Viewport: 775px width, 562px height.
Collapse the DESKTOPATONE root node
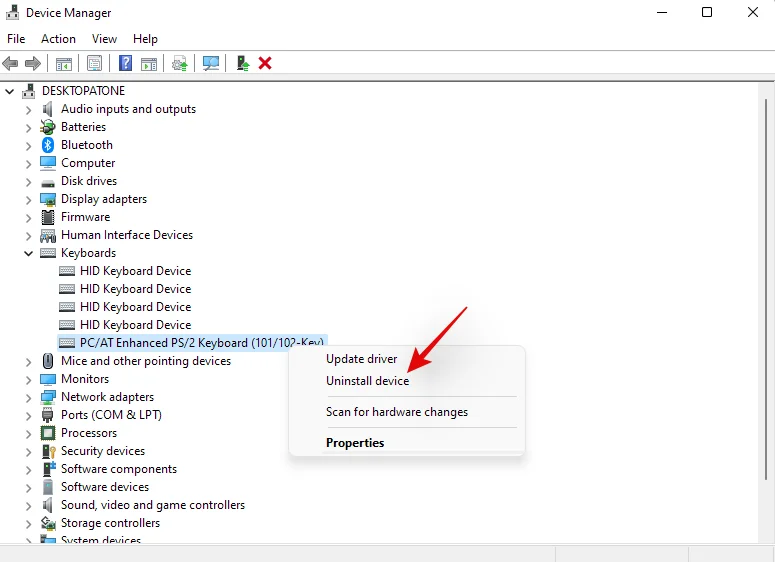pyautogui.click(x=10, y=91)
